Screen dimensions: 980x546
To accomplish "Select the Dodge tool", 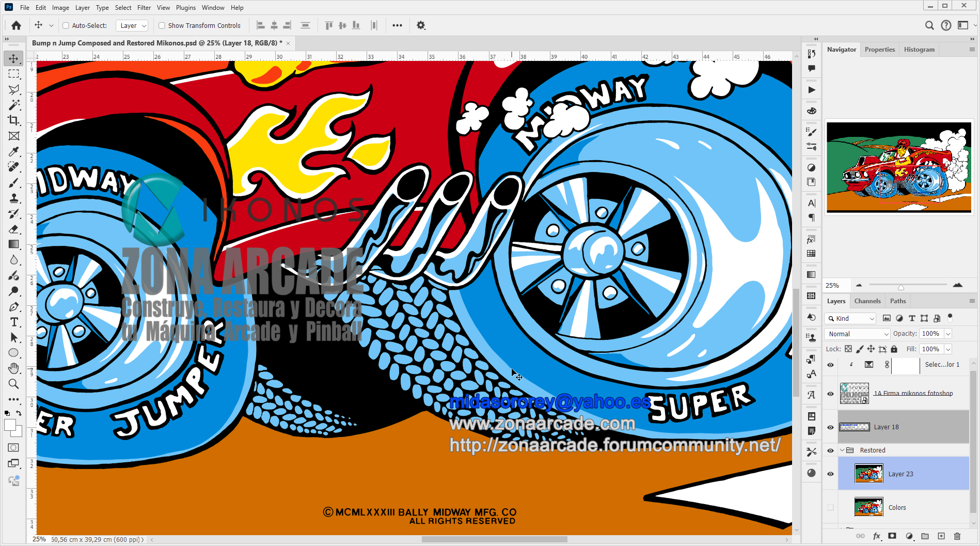I will [14, 291].
